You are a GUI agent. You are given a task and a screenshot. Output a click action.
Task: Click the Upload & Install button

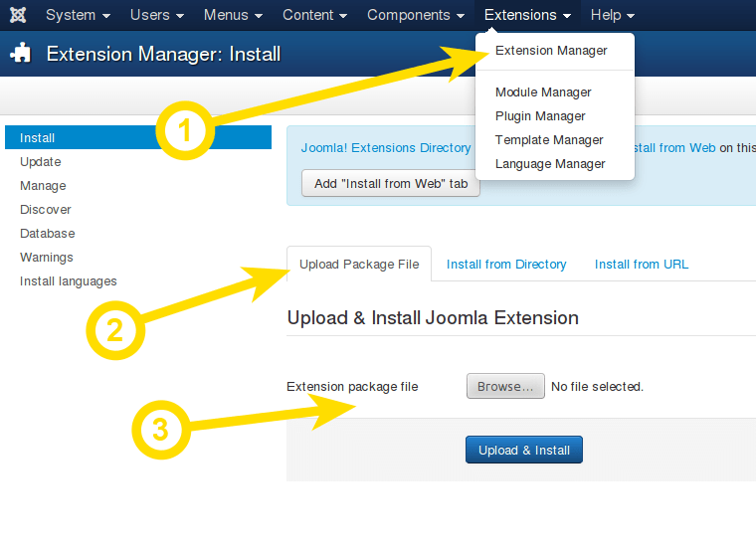tap(524, 450)
